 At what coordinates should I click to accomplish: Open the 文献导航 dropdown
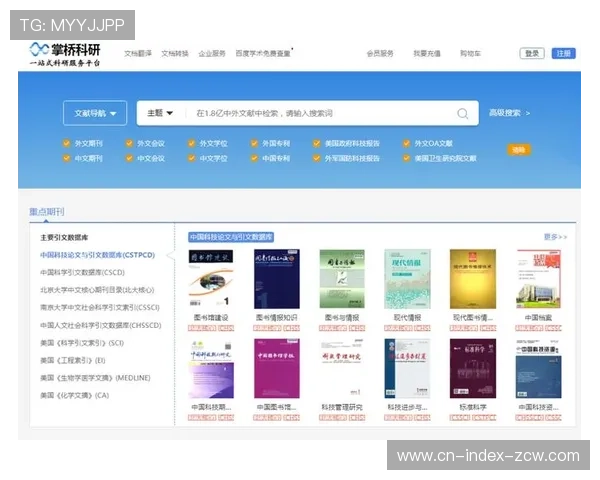click(95, 113)
